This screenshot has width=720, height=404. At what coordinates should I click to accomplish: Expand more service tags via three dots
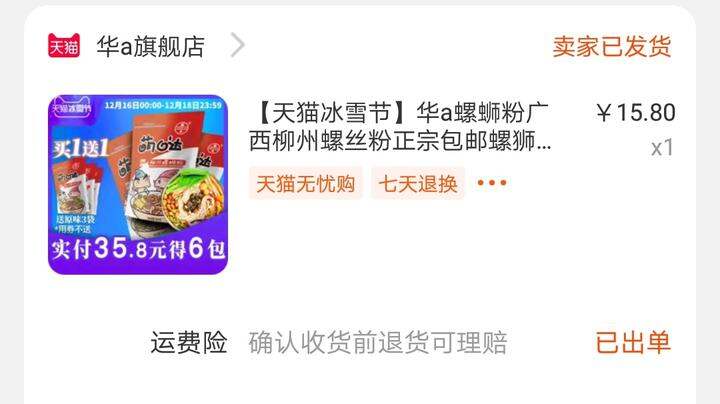pyautogui.click(x=492, y=183)
